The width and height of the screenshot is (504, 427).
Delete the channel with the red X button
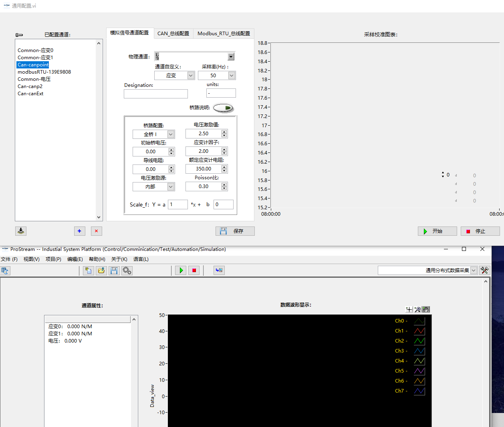coord(97,231)
